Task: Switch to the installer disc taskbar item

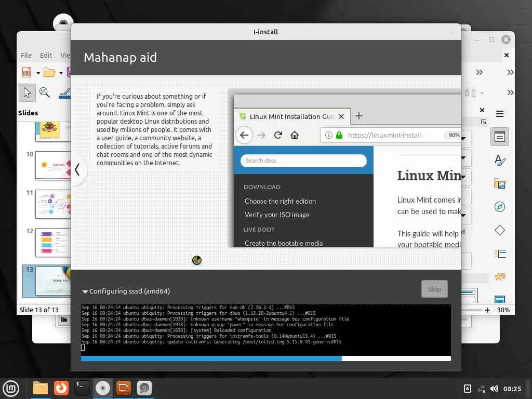Action: click(x=103, y=388)
